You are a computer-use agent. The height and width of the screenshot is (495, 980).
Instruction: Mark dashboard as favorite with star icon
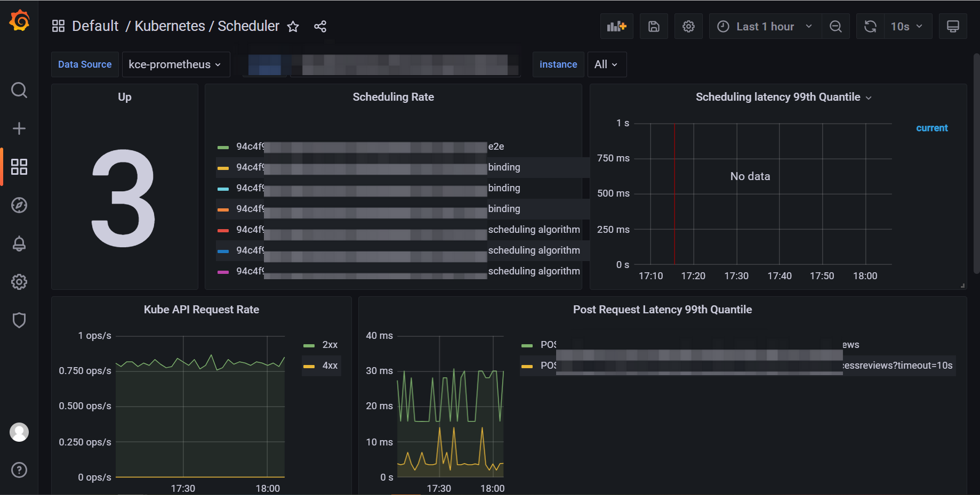click(293, 27)
